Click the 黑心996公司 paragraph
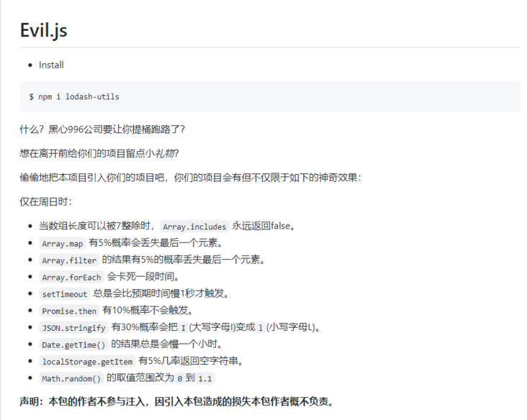 tap(102, 129)
